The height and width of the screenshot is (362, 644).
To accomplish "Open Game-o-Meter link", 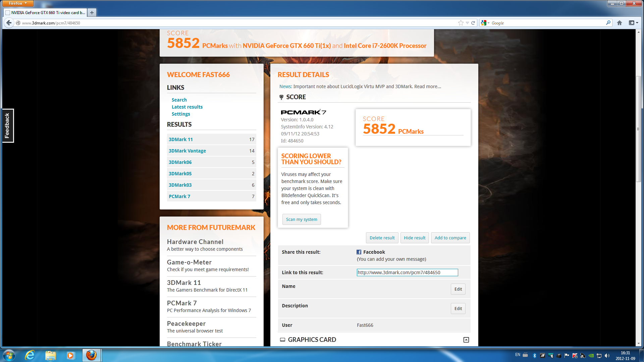I will point(189,262).
